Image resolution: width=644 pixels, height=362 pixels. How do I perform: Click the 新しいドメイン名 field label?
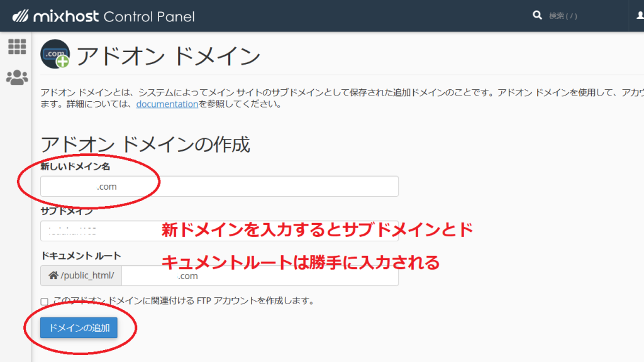(x=75, y=167)
